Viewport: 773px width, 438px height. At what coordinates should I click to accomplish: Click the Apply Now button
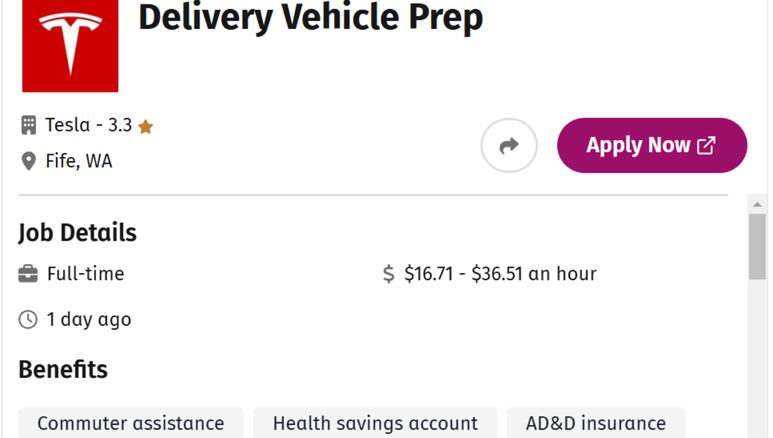[x=652, y=146]
